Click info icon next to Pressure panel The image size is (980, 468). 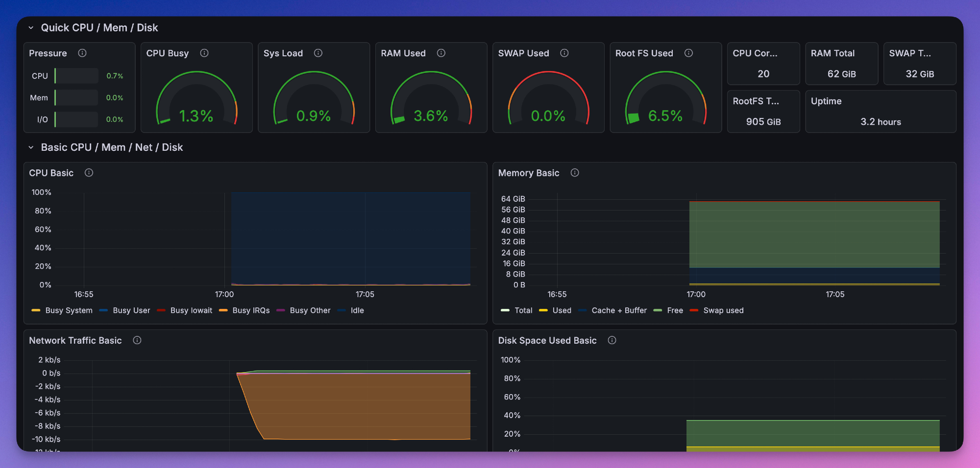click(x=82, y=53)
